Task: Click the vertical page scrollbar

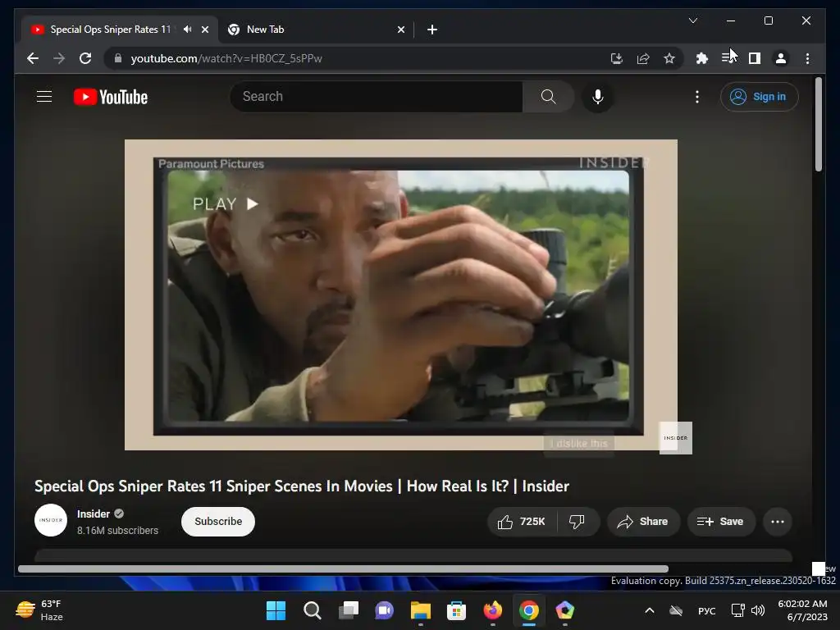Action: [x=818, y=125]
